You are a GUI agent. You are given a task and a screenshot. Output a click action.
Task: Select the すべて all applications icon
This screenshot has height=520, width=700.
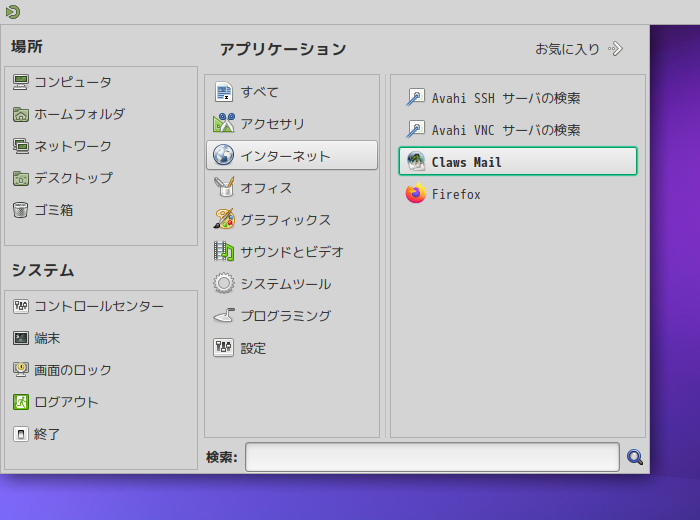pos(223,92)
